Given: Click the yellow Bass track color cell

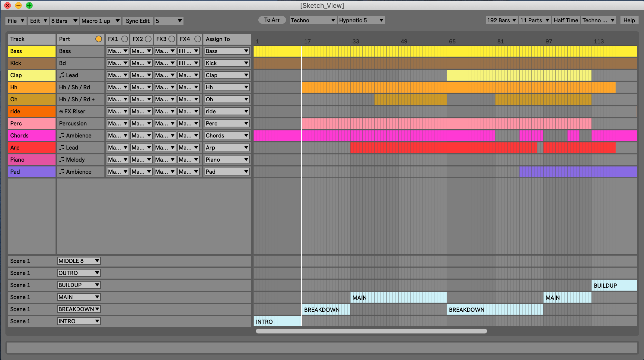Looking at the screenshot, I should click(31, 51).
